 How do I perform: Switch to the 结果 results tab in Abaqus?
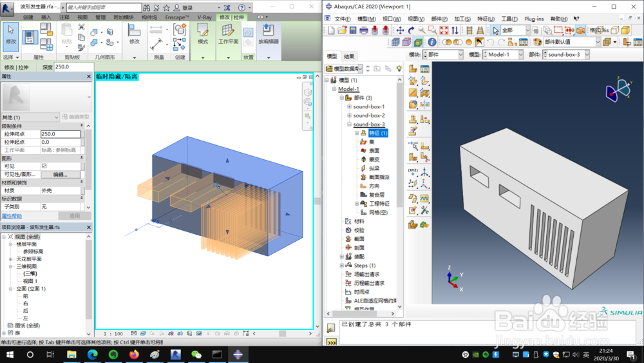coord(349,56)
